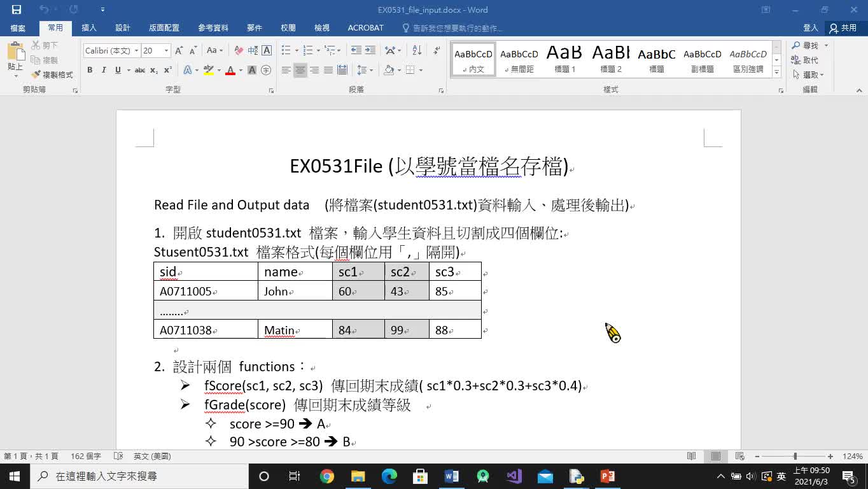Open numbered list dropdown
The width and height of the screenshot is (868, 489).
(x=318, y=50)
